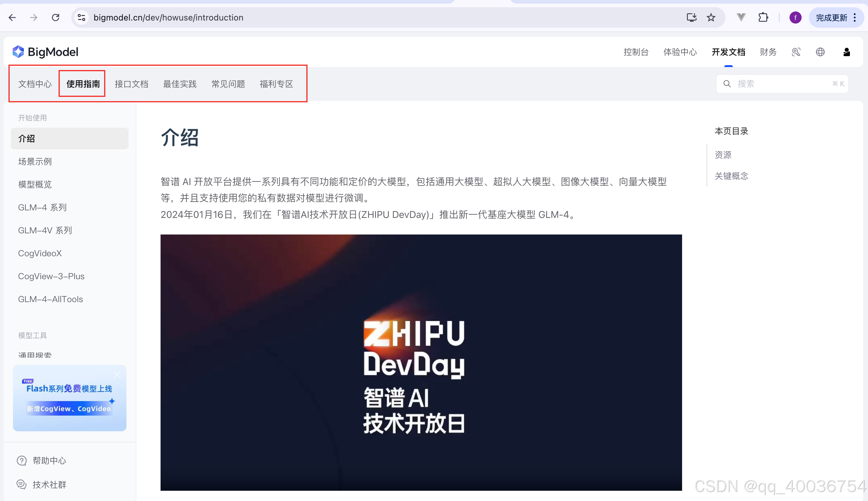The width and height of the screenshot is (868, 501).
Task: Switch to 最佳实践 tab
Action: click(180, 84)
